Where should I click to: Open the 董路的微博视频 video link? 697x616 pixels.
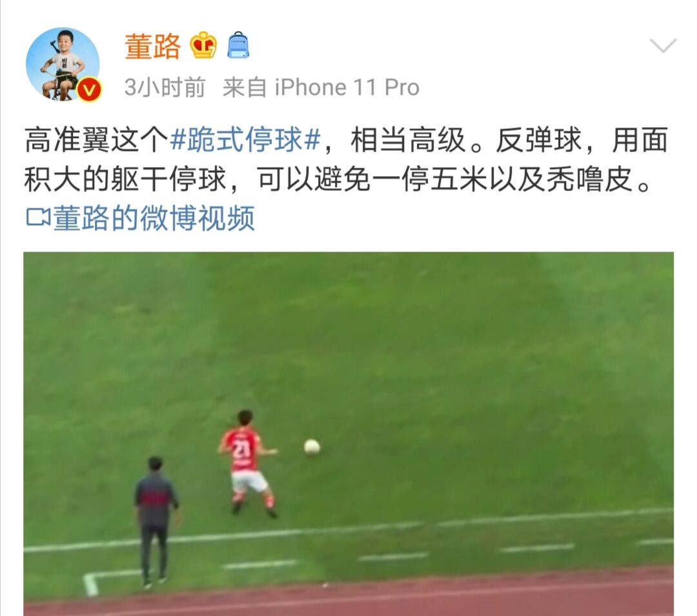pyautogui.click(x=154, y=217)
